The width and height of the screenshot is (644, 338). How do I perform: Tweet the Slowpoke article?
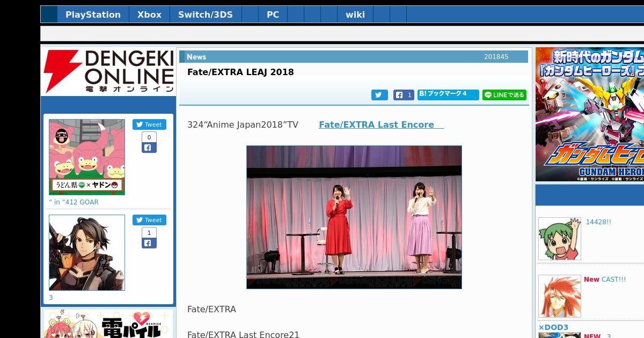[149, 124]
